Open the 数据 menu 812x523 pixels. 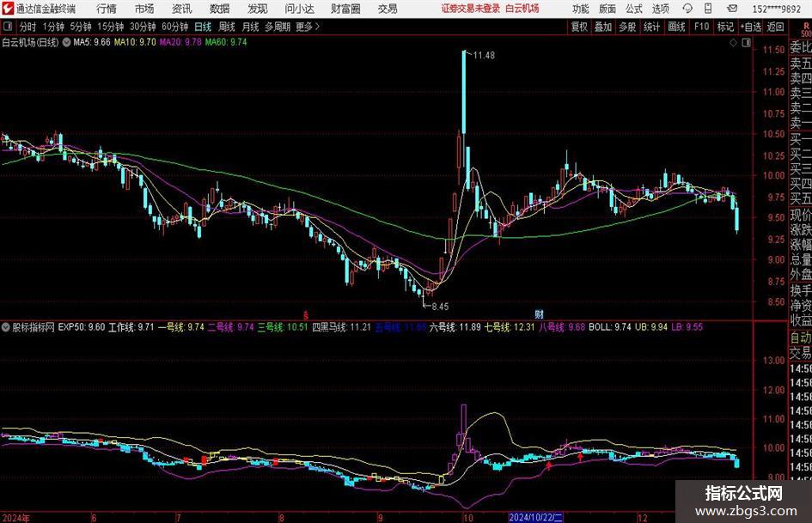point(220,9)
